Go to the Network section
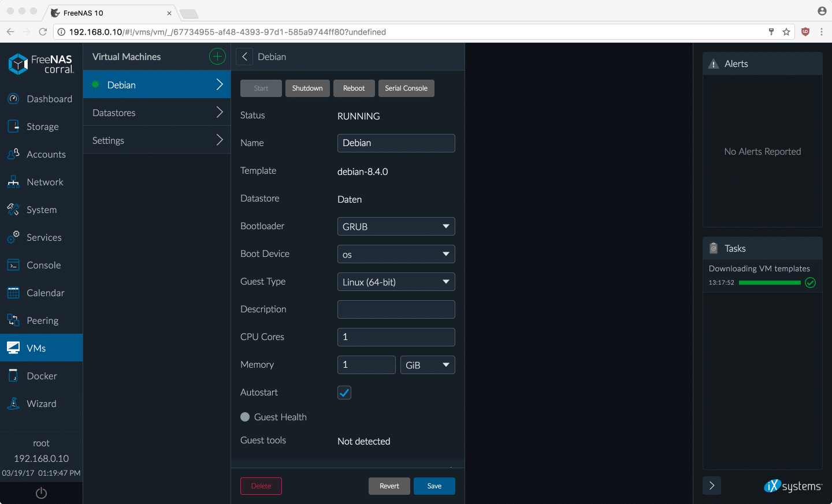The height and width of the screenshot is (504, 832). (41, 182)
